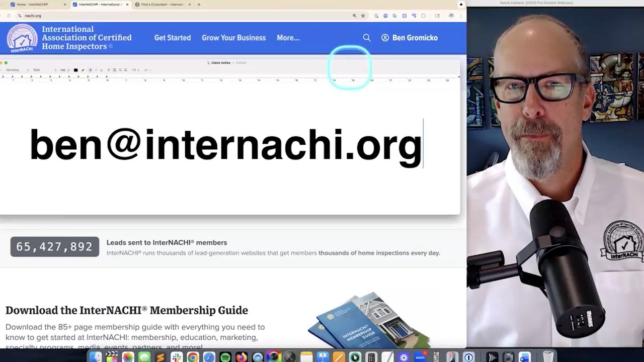Click the class notes document title
This screenshot has height=362, width=644.
click(x=220, y=63)
